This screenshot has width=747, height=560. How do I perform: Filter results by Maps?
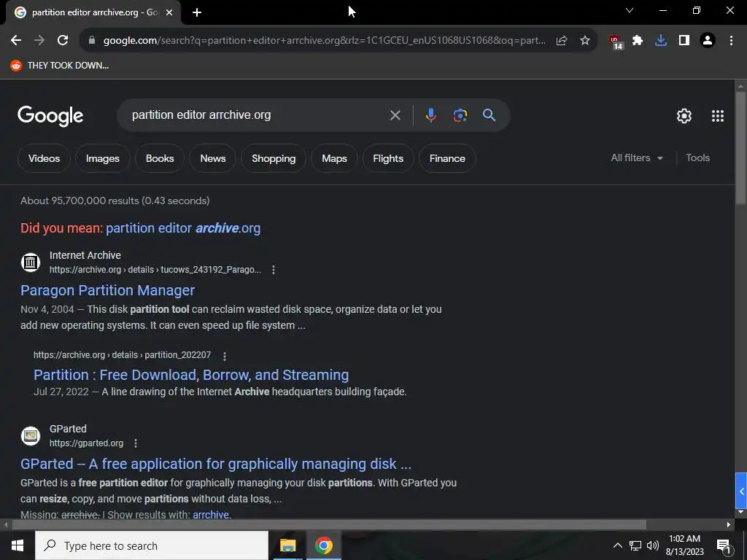pyautogui.click(x=334, y=158)
